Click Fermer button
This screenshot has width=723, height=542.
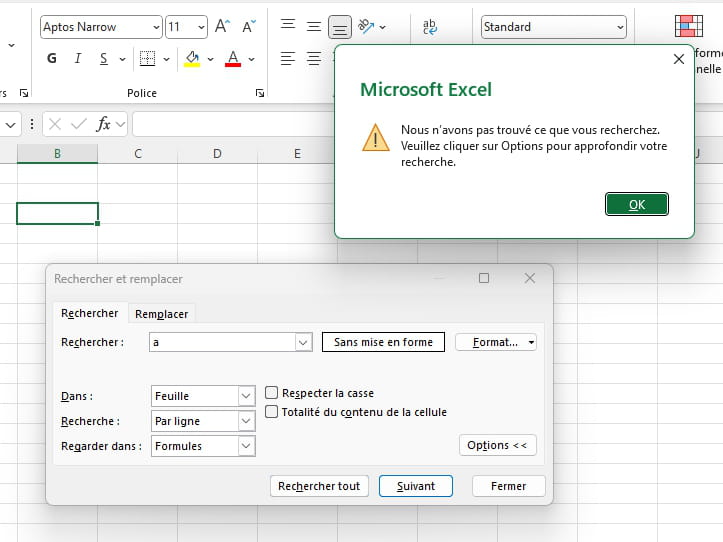click(x=509, y=486)
